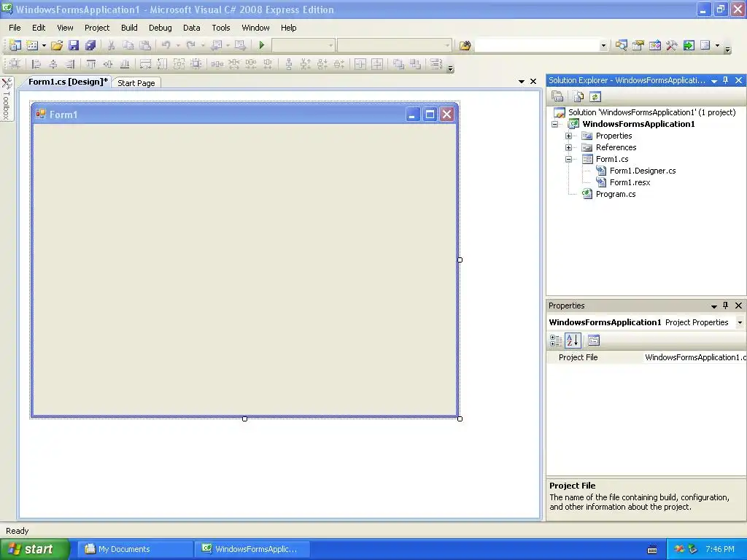This screenshot has height=560, width=747.
Task: Select Form1.Designer.cs in Solution Explorer
Action: pyautogui.click(x=643, y=171)
